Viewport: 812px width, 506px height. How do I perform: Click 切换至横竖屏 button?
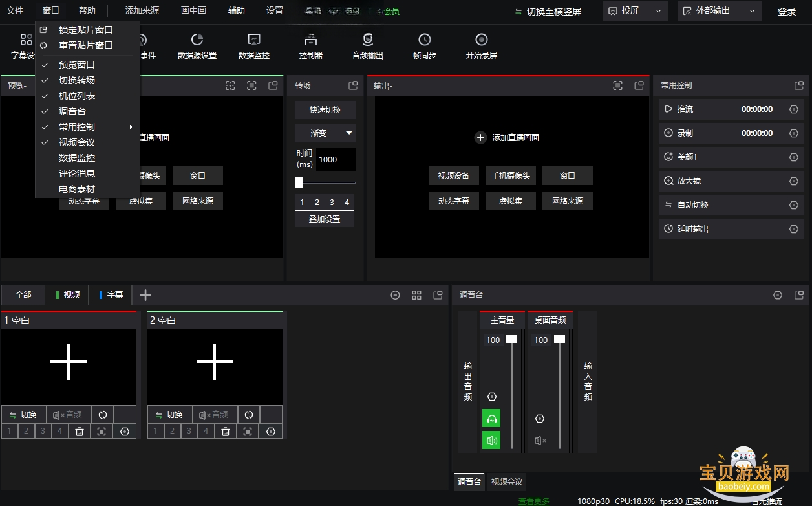[x=548, y=12]
